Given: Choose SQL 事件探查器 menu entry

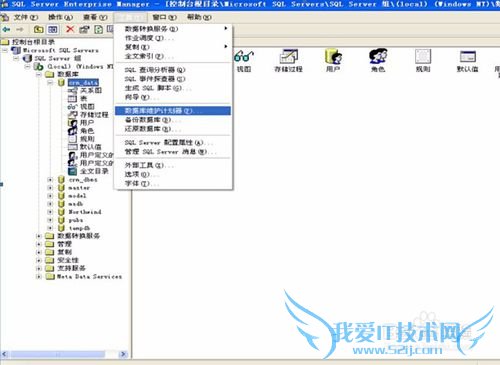Looking at the screenshot, I should click(x=173, y=79).
